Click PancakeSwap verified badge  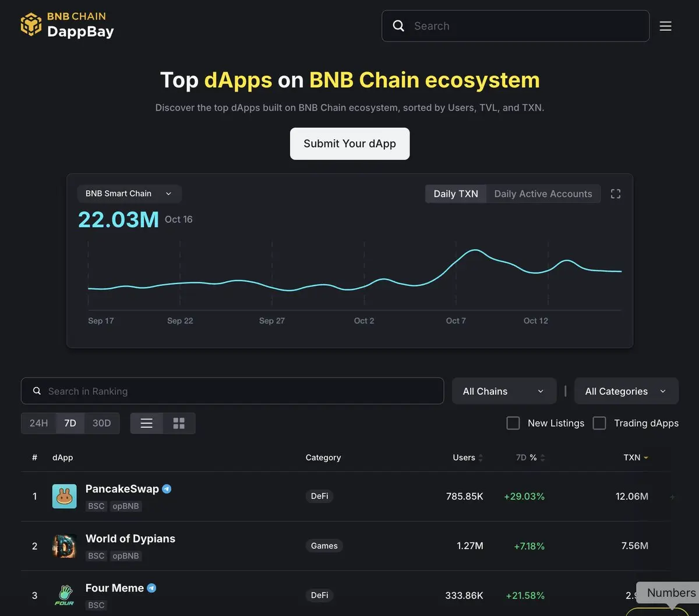point(167,489)
